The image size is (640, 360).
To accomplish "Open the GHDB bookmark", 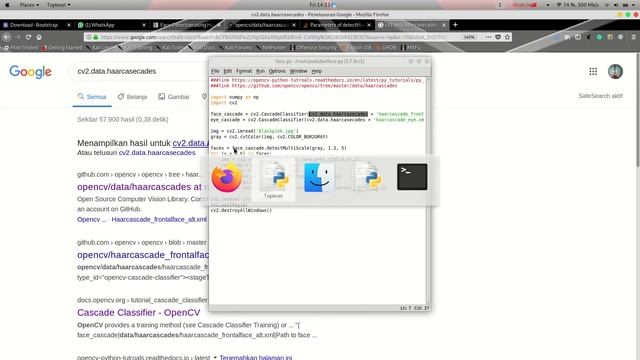I will 386,47.
